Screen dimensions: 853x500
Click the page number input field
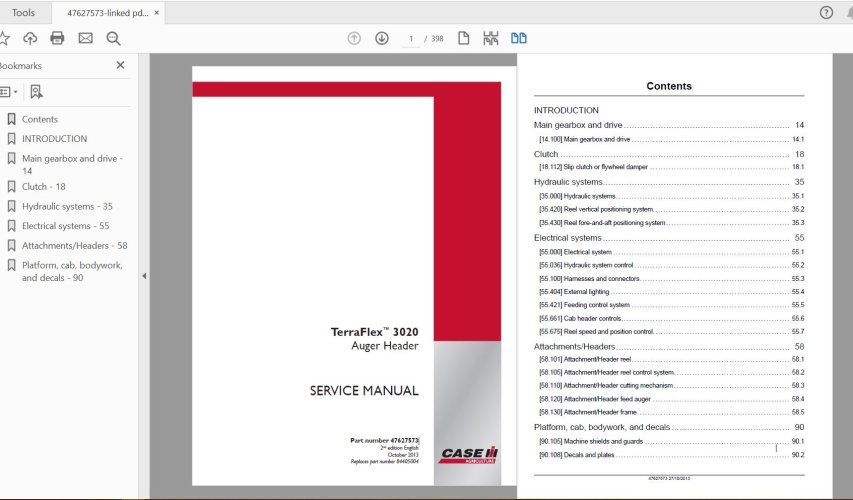pyautogui.click(x=411, y=39)
